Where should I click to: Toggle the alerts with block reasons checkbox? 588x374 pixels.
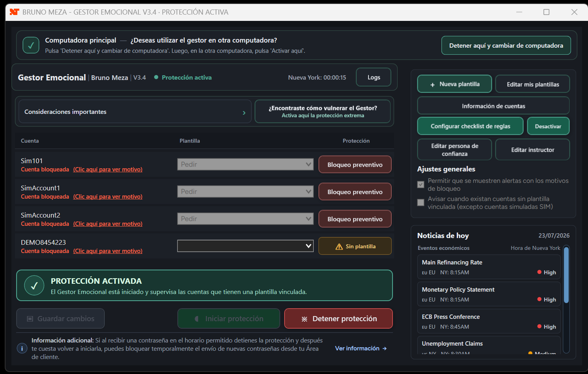click(421, 184)
